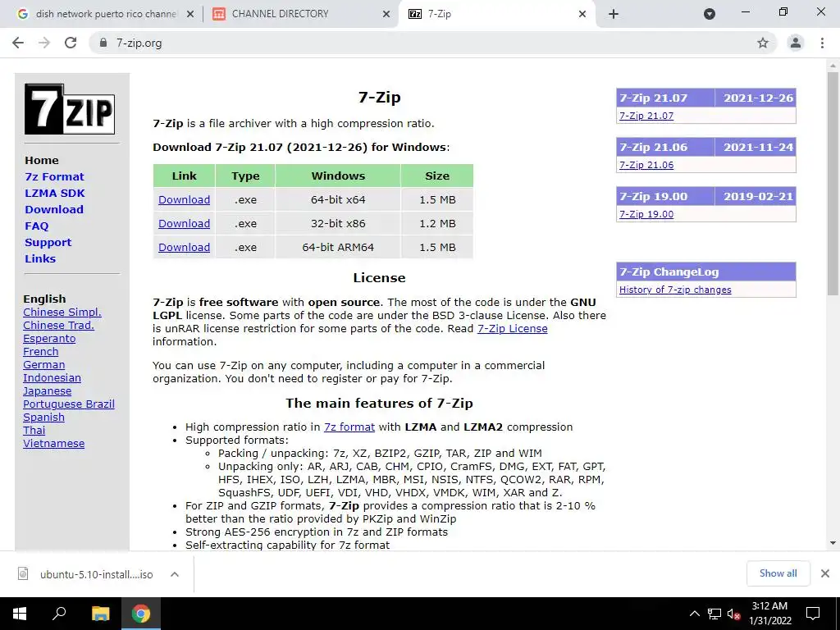The height and width of the screenshot is (630, 840).
Task: Select the 7-Zip tab
Action: click(495, 14)
